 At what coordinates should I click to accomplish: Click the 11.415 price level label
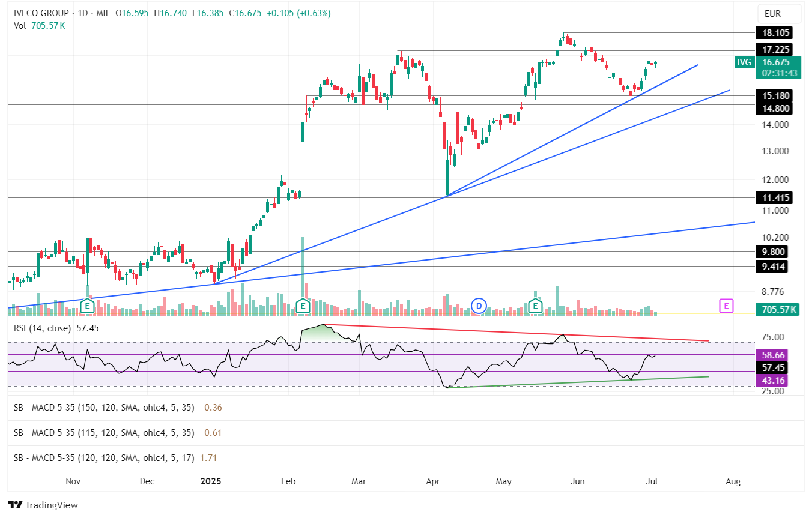point(775,197)
